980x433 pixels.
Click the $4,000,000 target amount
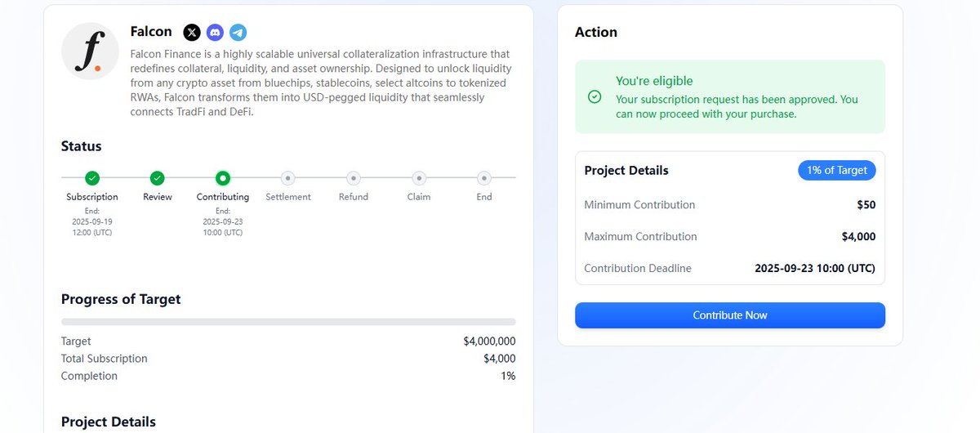point(489,341)
